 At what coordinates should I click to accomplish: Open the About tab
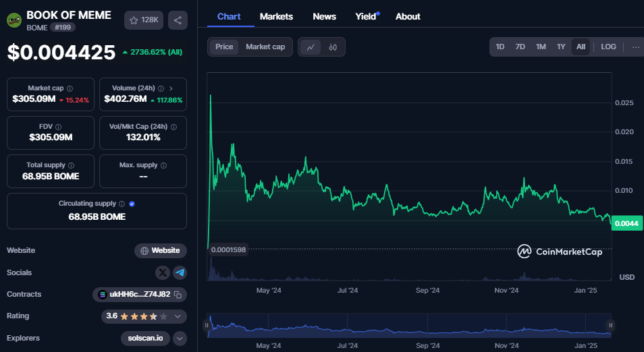408,16
